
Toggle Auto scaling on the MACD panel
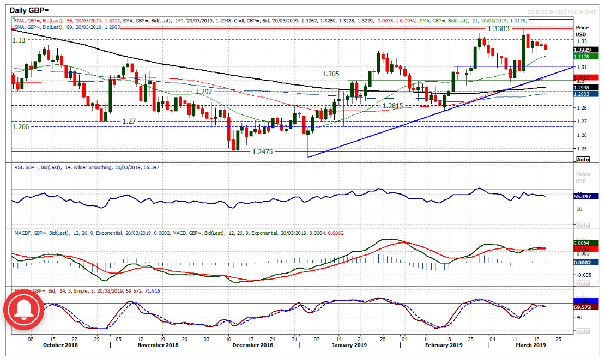(582, 283)
